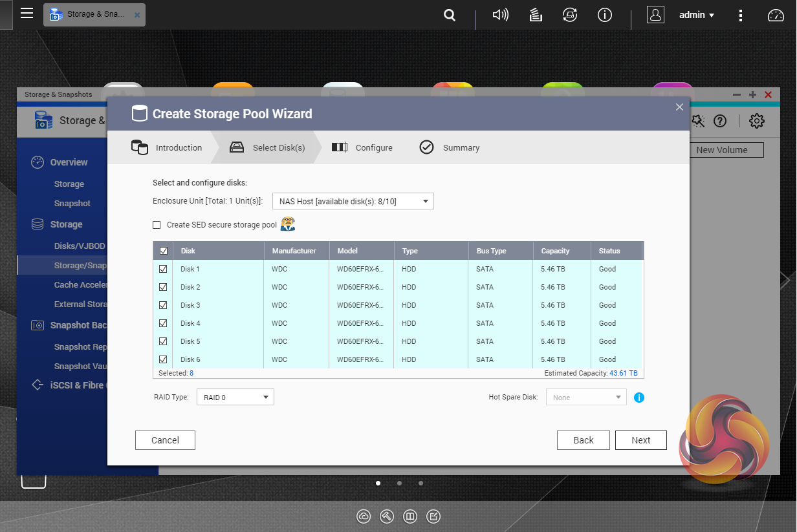Open Storage & Snapshots help question icon

click(x=720, y=121)
